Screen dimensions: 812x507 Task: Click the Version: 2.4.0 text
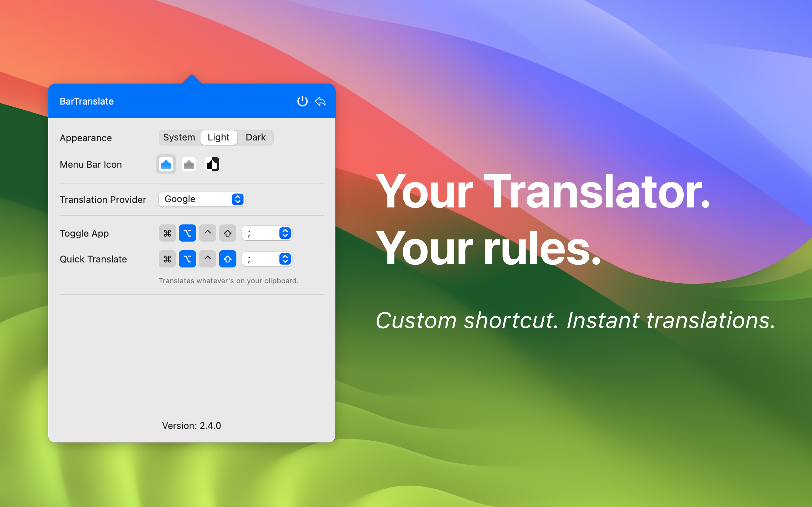coord(192,426)
